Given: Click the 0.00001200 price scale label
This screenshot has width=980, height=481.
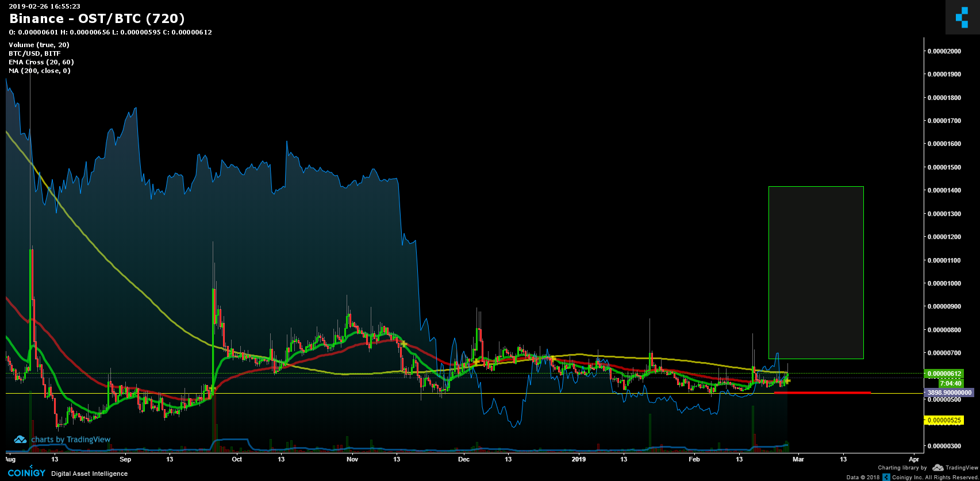Looking at the screenshot, I should point(944,237).
